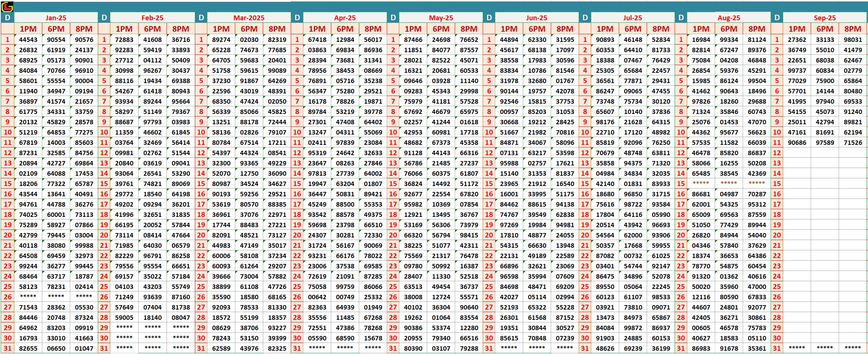The height and width of the screenshot is (354, 868).
Task: Select cell 00957 in Jun-25 day 8
Action: (x=509, y=112)
